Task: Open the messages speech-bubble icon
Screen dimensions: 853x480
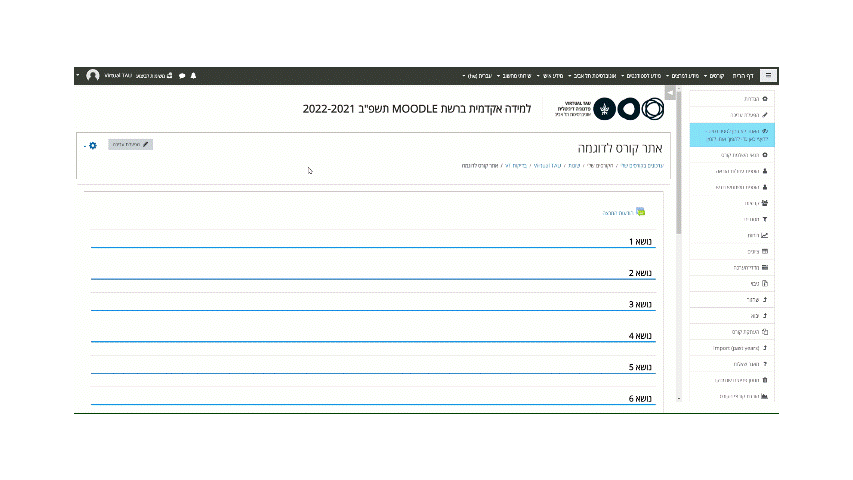Action: (182, 76)
